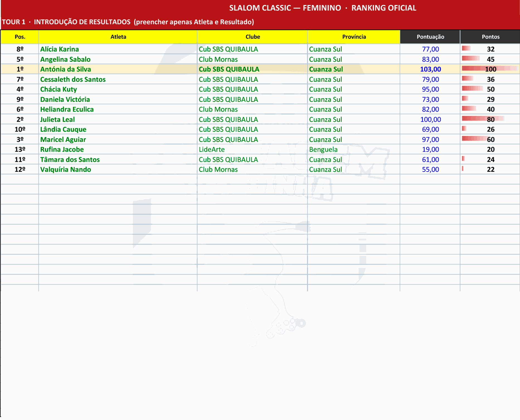Click the 60 points data bar cell
Screen dimensions: 520x420
pyautogui.click(x=490, y=139)
